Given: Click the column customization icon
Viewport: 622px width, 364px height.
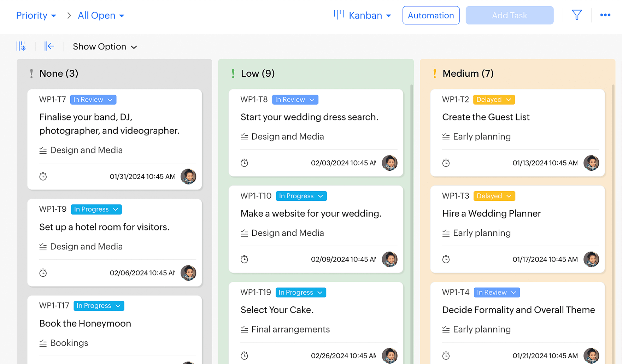Looking at the screenshot, I should tap(21, 46).
